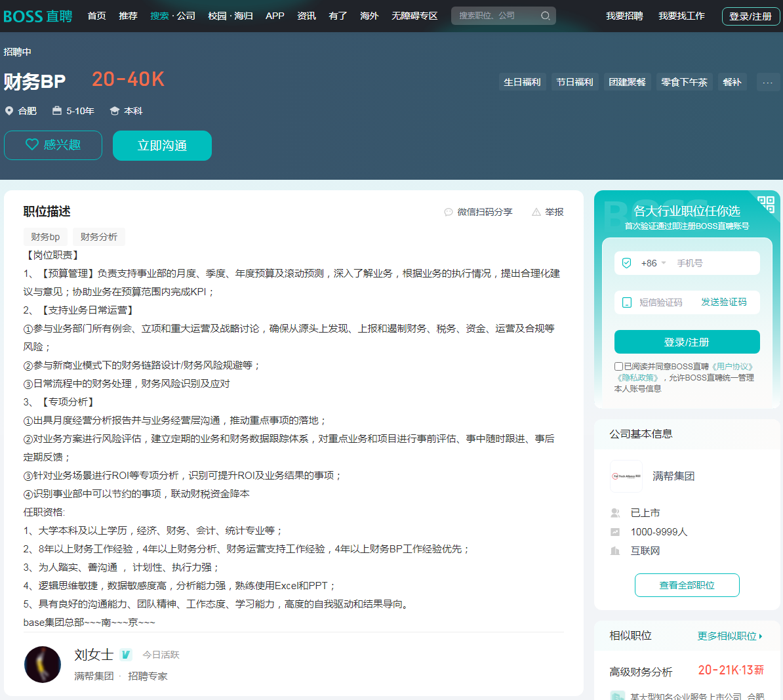Click the magnifier icon in search bar
Screen dimensions: 783x700
point(545,16)
